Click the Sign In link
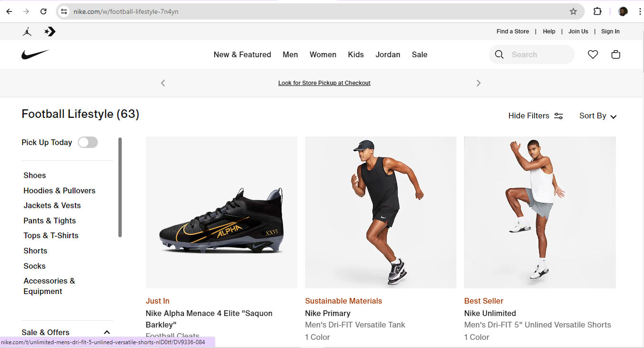 tap(610, 32)
